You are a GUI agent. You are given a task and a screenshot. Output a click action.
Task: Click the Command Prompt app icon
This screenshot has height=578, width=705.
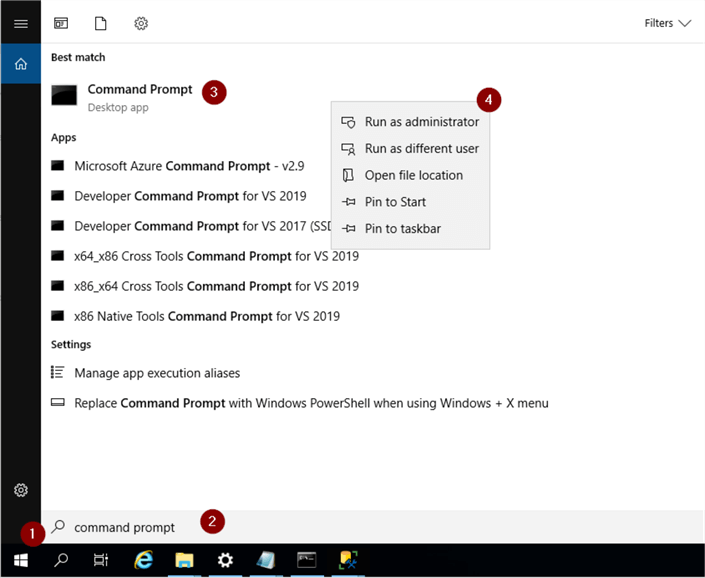pos(64,95)
